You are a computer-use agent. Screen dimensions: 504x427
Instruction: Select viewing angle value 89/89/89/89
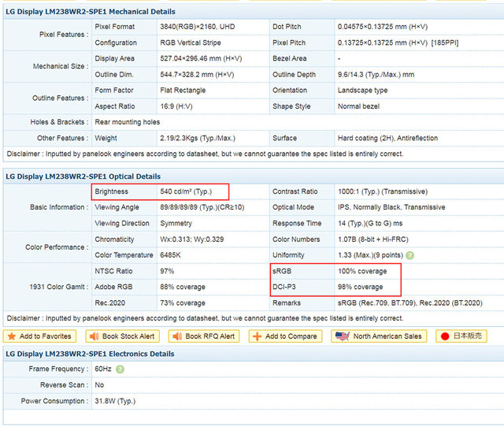coord(202,207)
